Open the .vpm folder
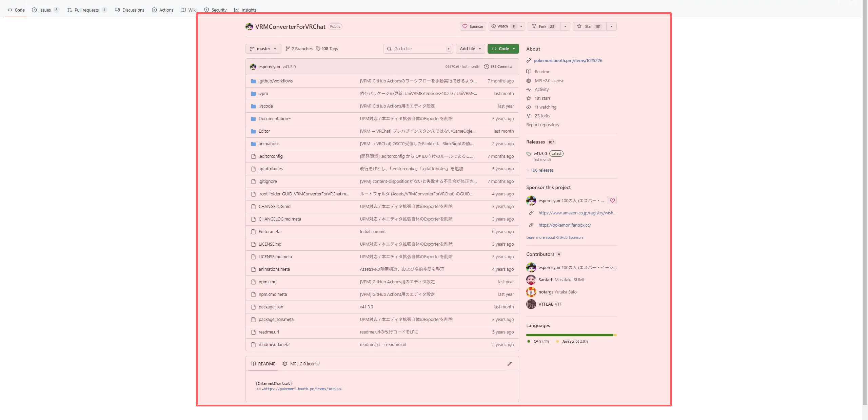 coord(263,94)
